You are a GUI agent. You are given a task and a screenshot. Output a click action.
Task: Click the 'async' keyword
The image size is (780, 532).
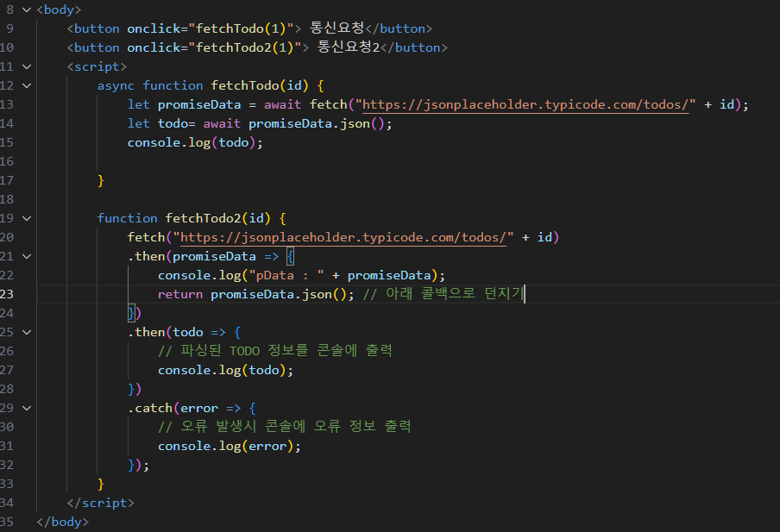(x=116, y=86)
